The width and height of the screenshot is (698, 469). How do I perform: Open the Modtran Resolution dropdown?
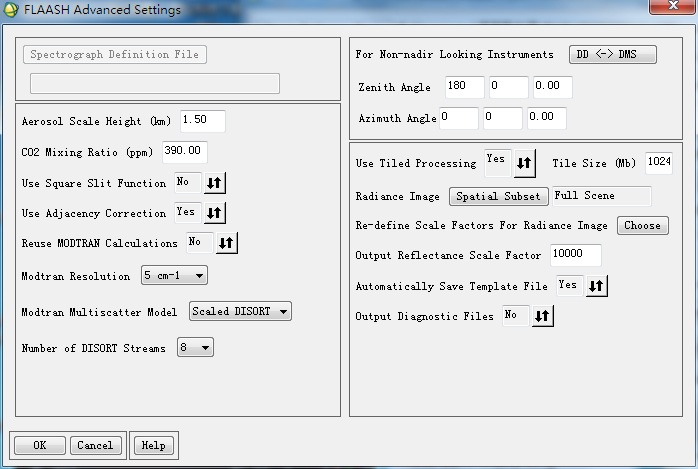click(174, 274)
